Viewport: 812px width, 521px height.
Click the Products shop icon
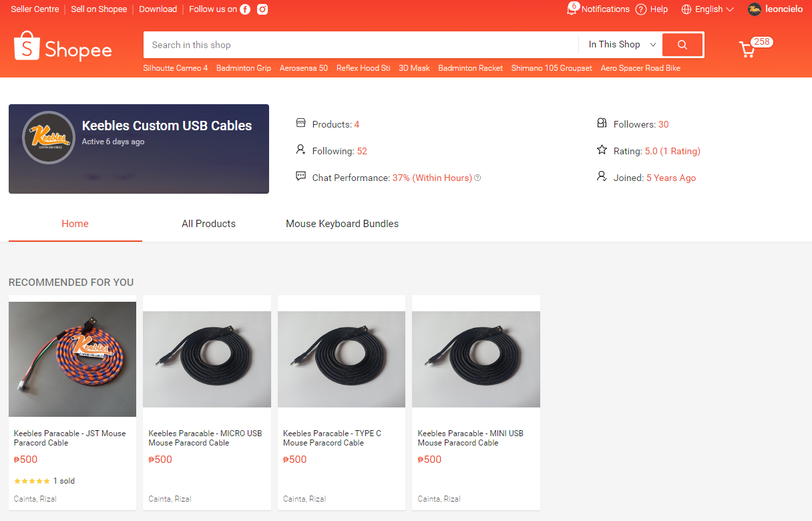pos(300,123)
